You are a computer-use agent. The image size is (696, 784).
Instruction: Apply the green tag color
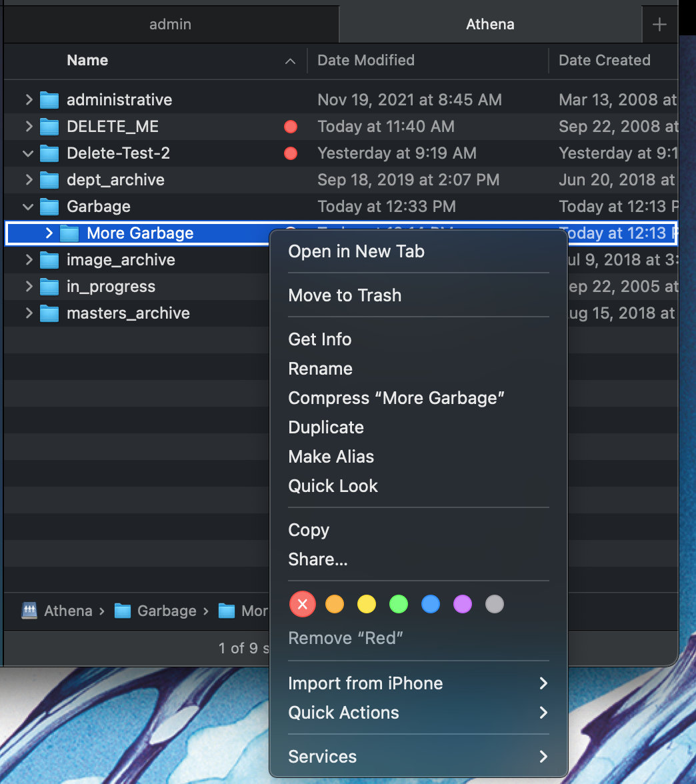399,604
